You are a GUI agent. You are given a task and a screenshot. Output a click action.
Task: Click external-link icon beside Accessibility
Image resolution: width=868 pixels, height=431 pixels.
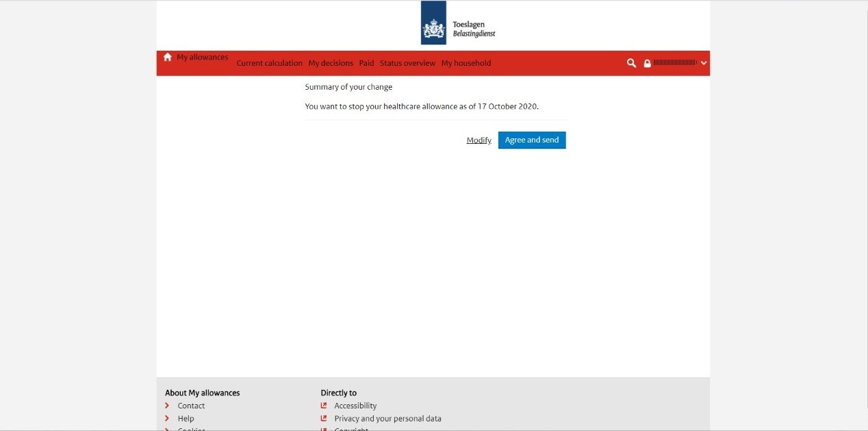point(324,406)
